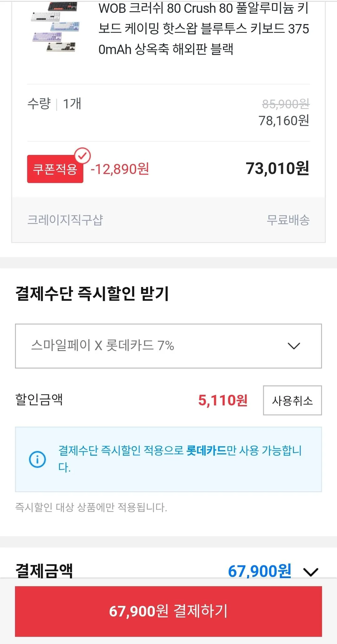Click the chevron arrow in payment discount dropdown
This screenshot has width=337, height=644.
coord(294,346)
